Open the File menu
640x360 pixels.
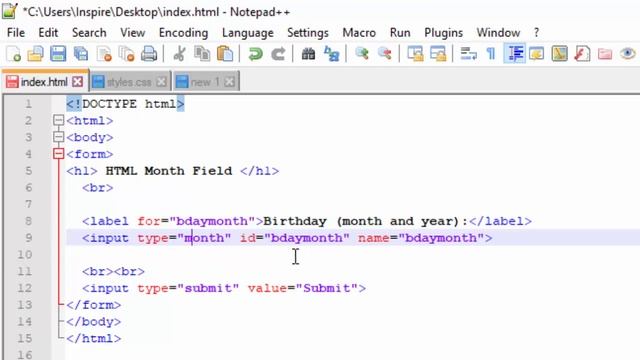click(x=16, y=33)
